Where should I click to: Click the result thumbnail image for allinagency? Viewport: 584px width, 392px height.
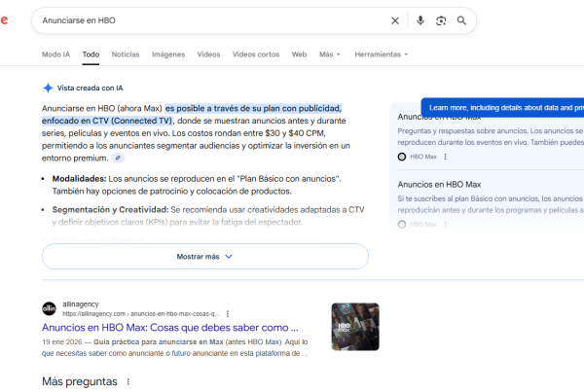point(354,327)
